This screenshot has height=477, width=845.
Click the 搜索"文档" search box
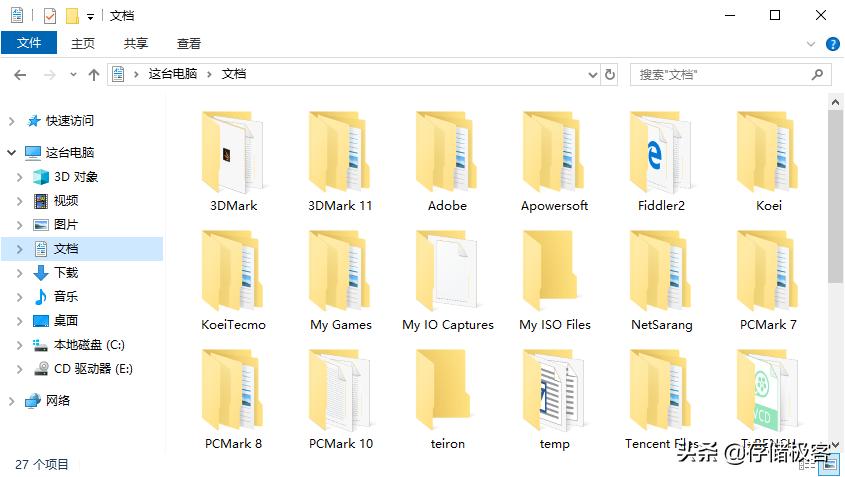(x=730, y=74)
